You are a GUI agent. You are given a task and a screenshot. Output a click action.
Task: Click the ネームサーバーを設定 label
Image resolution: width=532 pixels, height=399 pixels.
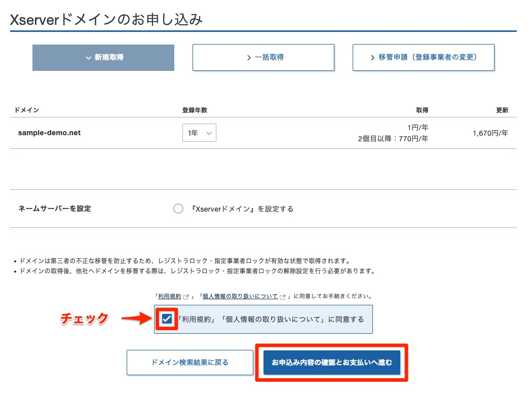[x=55, y=209]
